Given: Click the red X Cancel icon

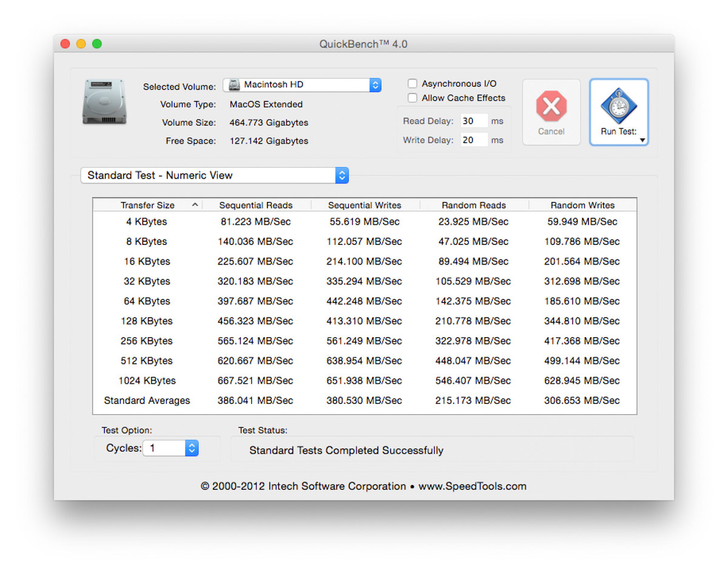Looking at the screenshot, I should point(551,107).
